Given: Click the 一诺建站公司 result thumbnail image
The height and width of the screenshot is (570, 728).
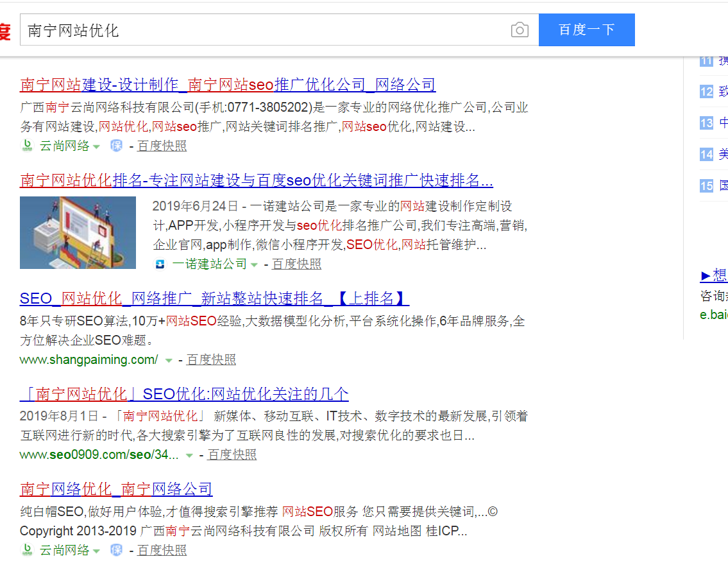Looking at the screenshot, I should 78,232.
